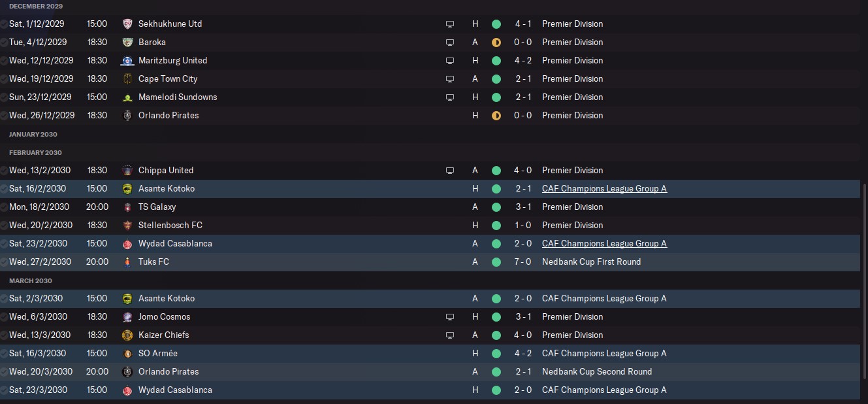Open CAF Champions League Group A link for Asante Kotoko home match
The width and height of the screenshot is (868, 404).
tap(604, 188)
